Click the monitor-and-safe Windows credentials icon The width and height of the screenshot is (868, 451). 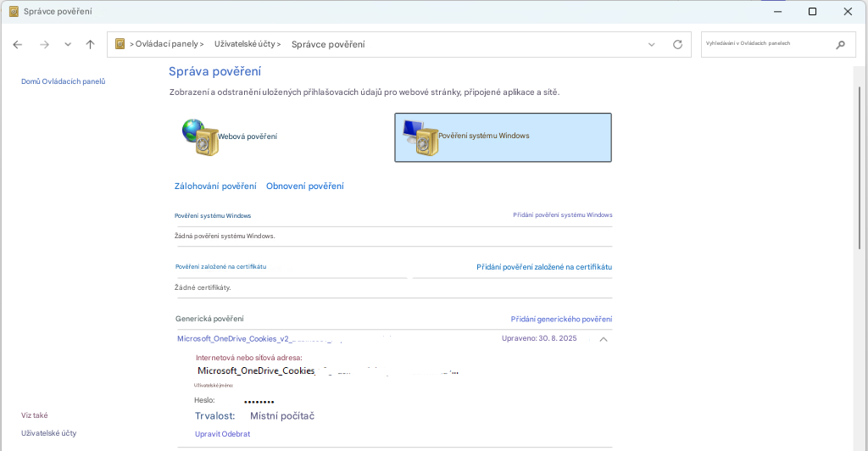(x=420, y=138)
